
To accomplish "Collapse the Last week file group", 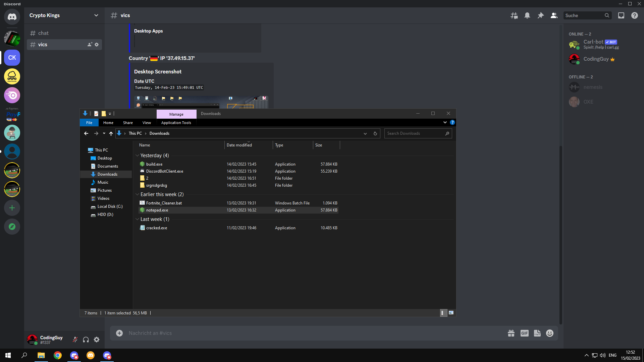I will coord(137,219).
